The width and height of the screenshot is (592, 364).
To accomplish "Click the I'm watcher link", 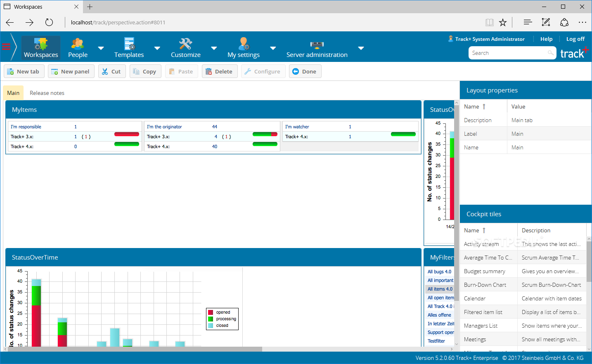I will (x=297, y=127).
